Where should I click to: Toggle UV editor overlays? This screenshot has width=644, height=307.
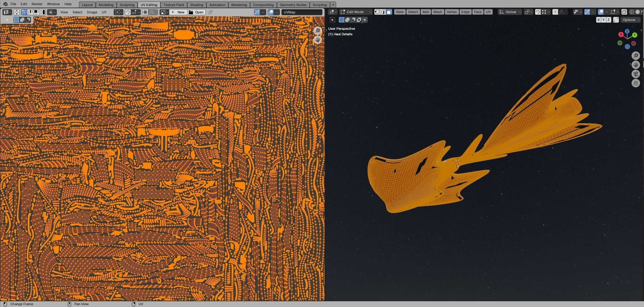[x=271, y=12]
